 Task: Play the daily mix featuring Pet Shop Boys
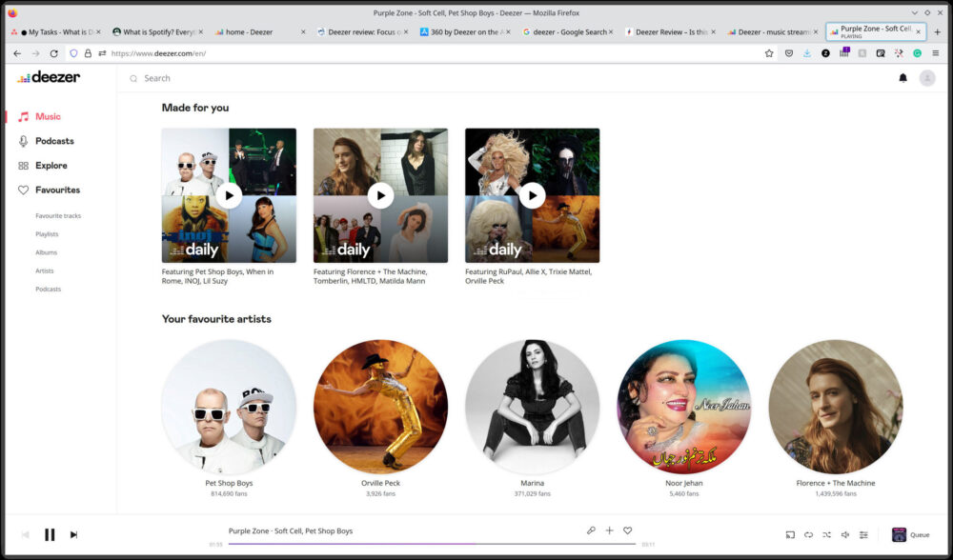point(229,195)
